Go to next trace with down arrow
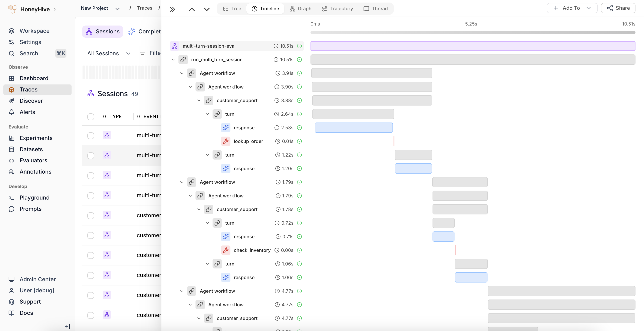The height and width of the screenshot is (331, 644). 207,9
